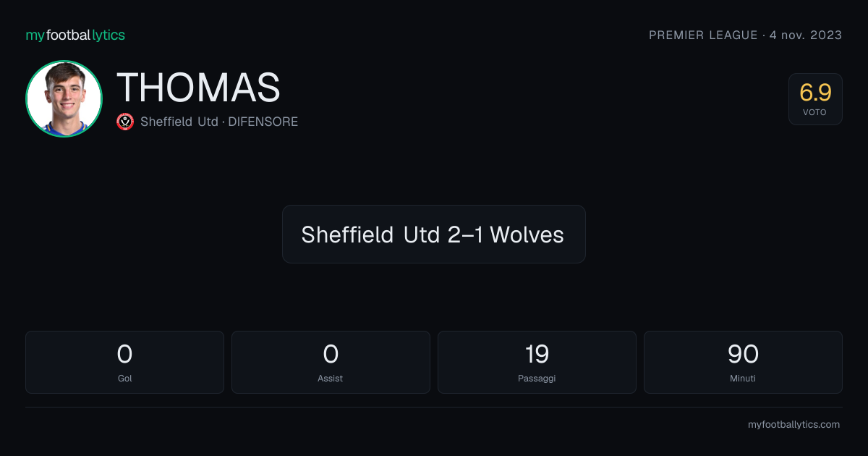
Task: Click the Assist stat card
Action: pos(331,362)
